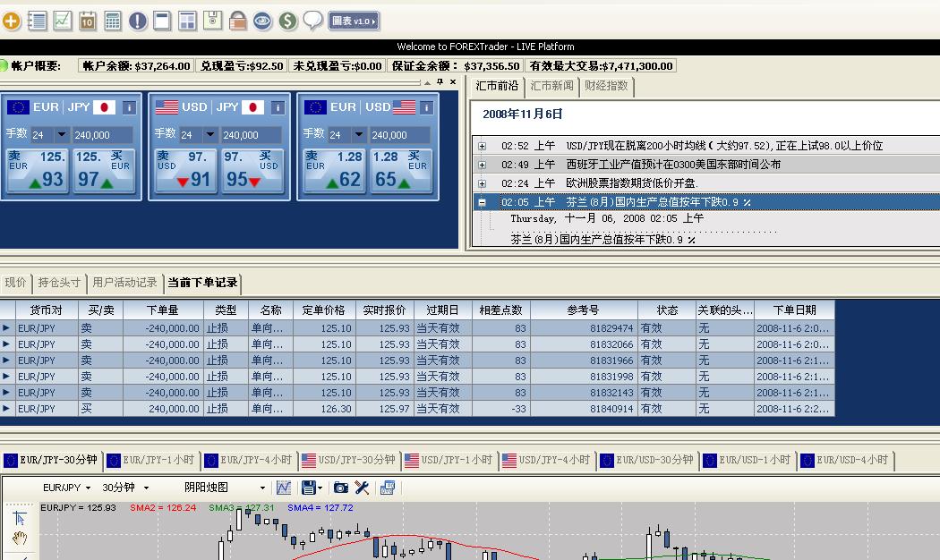The width and height of the screenshot is (940, 560).
Task: Open the calculator icon in the toolbar
Action: [x=112, y=21]
